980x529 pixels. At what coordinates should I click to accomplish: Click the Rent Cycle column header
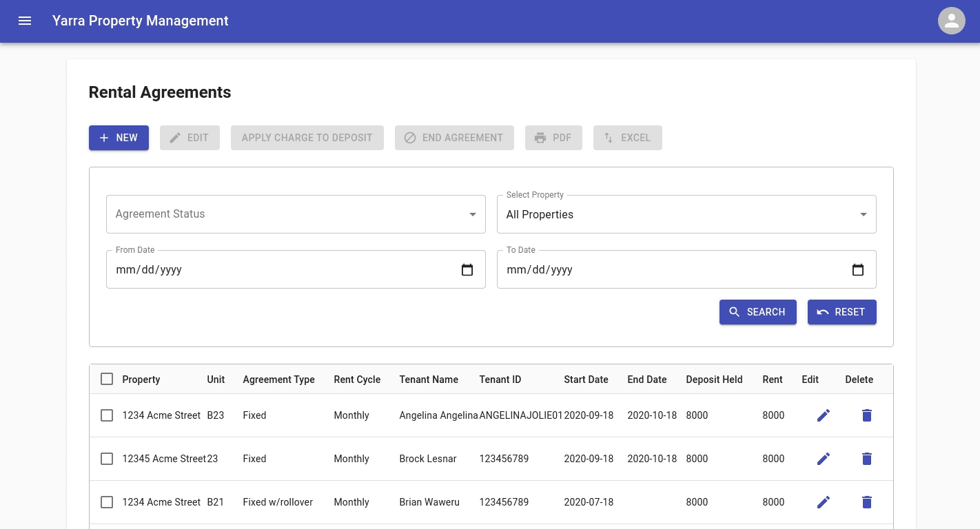tap(357, 380)
